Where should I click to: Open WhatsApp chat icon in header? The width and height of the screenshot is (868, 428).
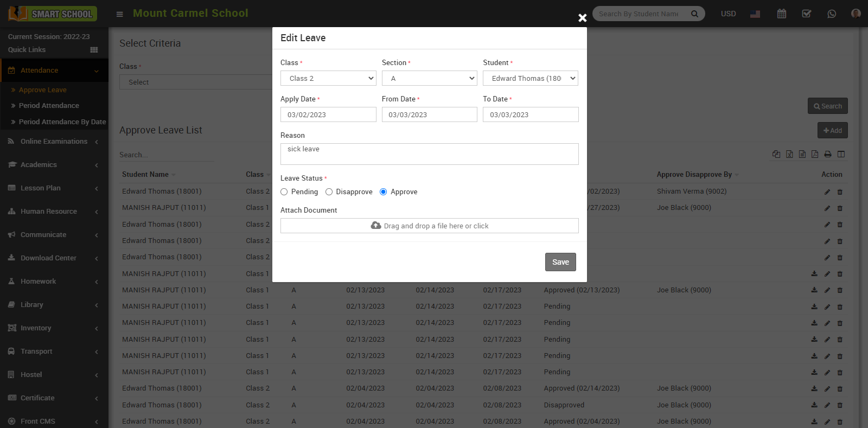(832, 14)
